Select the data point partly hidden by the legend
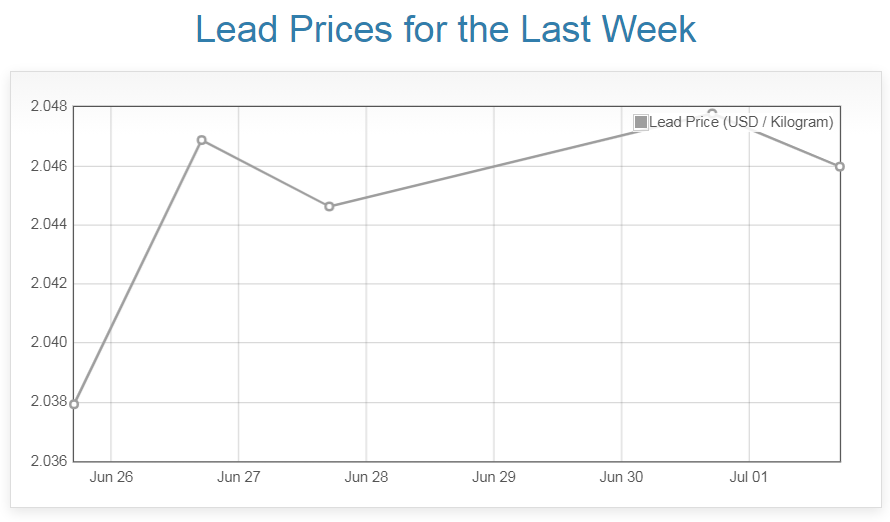Image resolution: width=890 pixels, height=522 pixels. [712, 112]
